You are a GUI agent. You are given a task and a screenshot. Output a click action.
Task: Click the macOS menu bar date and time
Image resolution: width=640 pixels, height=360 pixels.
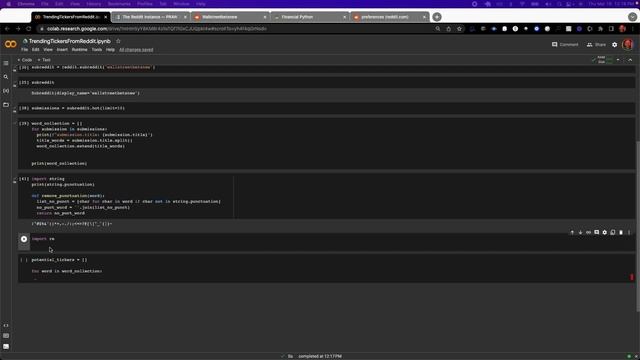click(x=610, y=4)
